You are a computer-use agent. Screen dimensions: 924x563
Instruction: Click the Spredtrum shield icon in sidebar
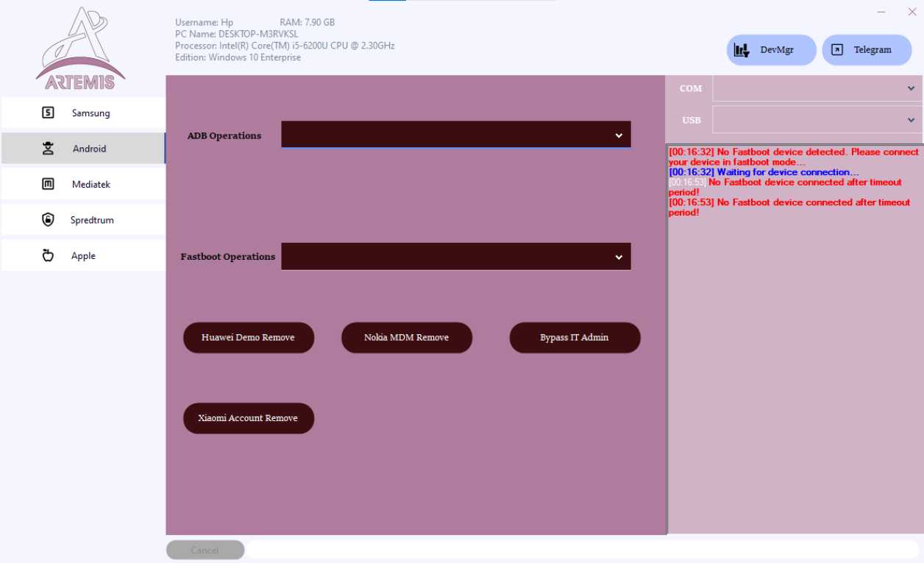pos(48,219)
